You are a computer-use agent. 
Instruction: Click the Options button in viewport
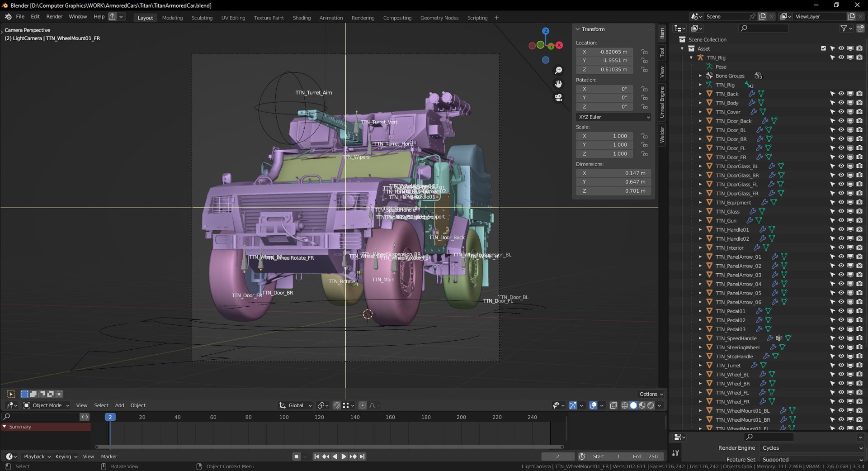click(x=651, y=394)
